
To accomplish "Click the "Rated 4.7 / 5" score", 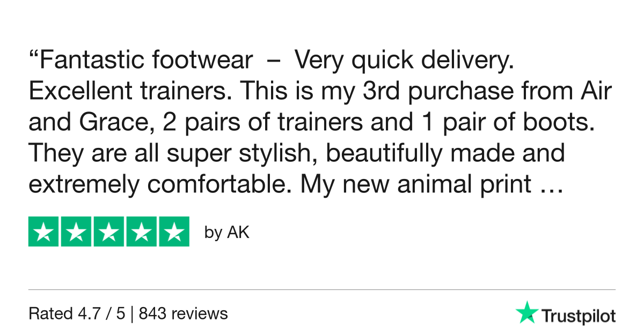I will pos(76,313).
